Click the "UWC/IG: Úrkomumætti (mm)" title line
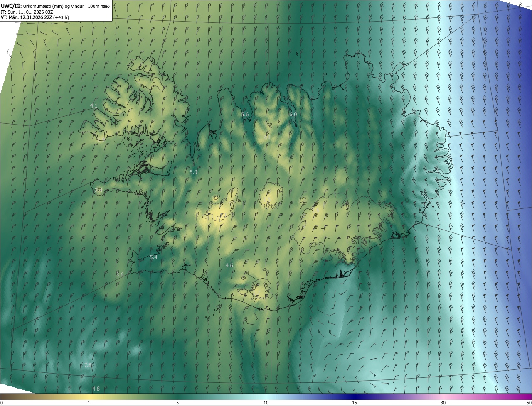The width and height of the screenshot is (532, 406). [x=55, y=5]
